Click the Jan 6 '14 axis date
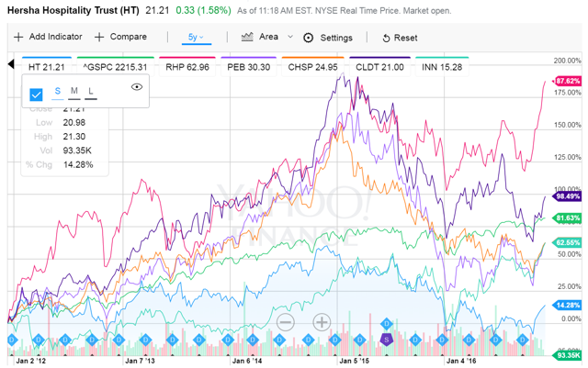Screen dimensions: 588x368 tap(247, 361)
